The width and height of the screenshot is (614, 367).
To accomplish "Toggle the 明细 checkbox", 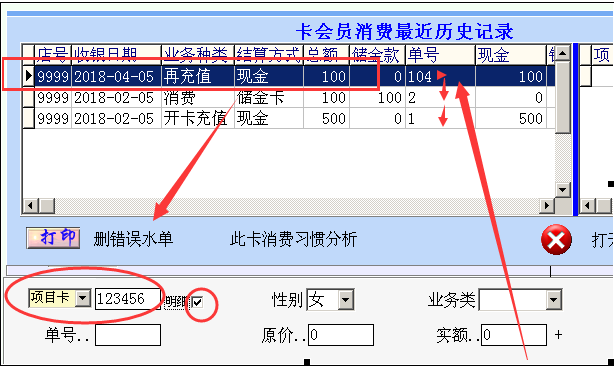I will tap(197, 302).
